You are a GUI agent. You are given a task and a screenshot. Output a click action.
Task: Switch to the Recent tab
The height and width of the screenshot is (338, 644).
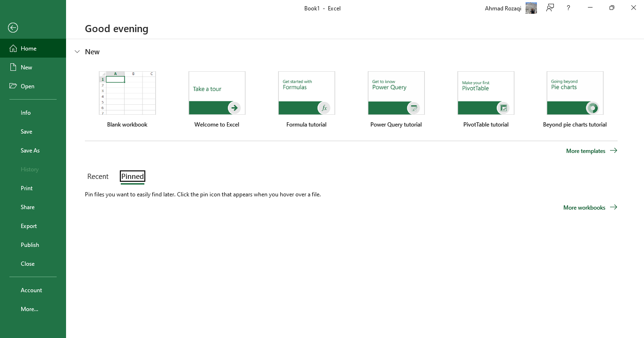point(98,176)
